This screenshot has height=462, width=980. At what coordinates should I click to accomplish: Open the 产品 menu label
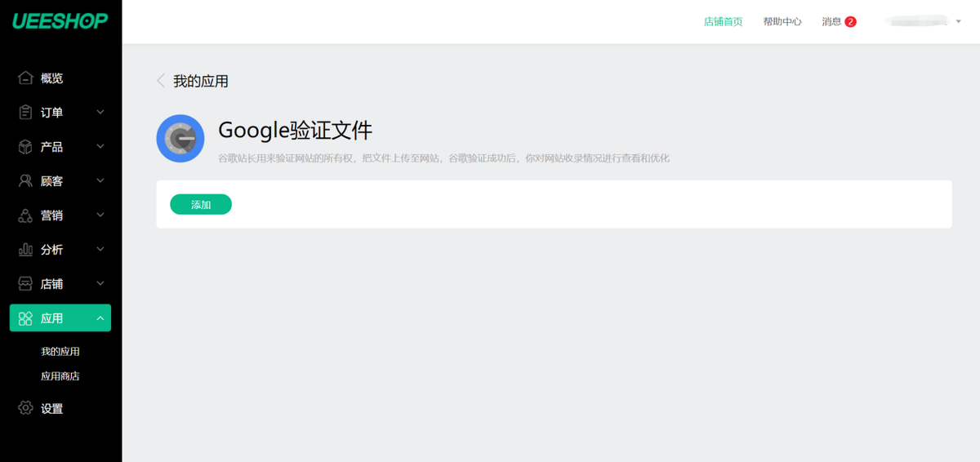click(51, 147)
